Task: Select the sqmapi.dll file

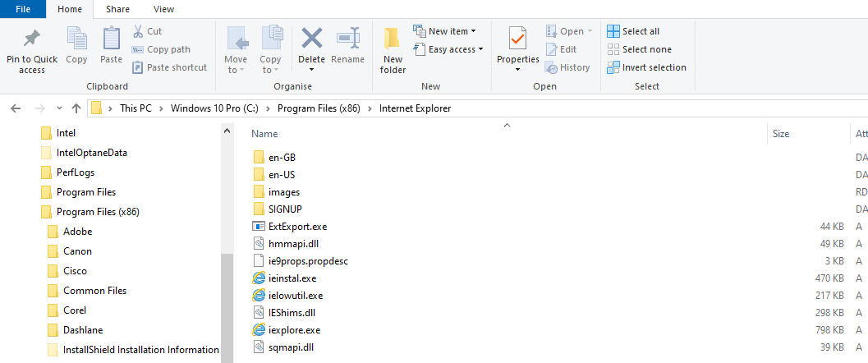Action: point(283,347)
